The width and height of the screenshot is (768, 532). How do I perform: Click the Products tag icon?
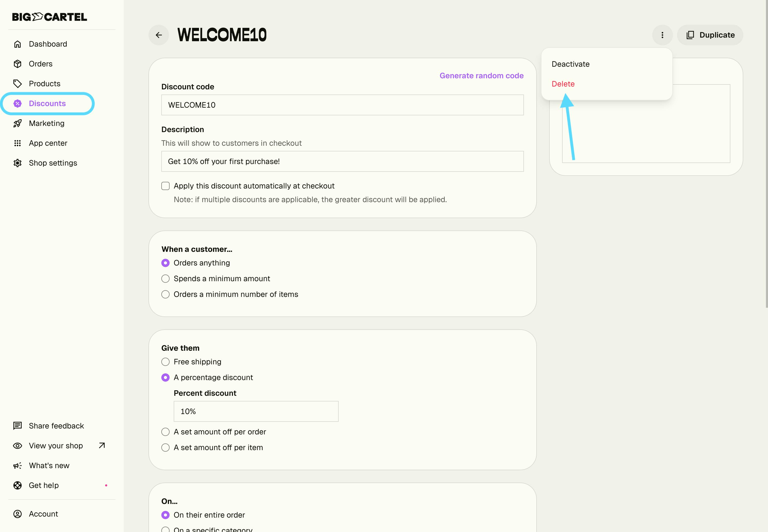(x=18, y=84)
